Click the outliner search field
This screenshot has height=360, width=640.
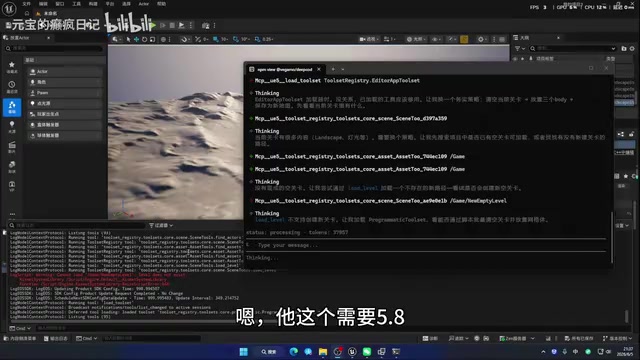tap(573, 48)
